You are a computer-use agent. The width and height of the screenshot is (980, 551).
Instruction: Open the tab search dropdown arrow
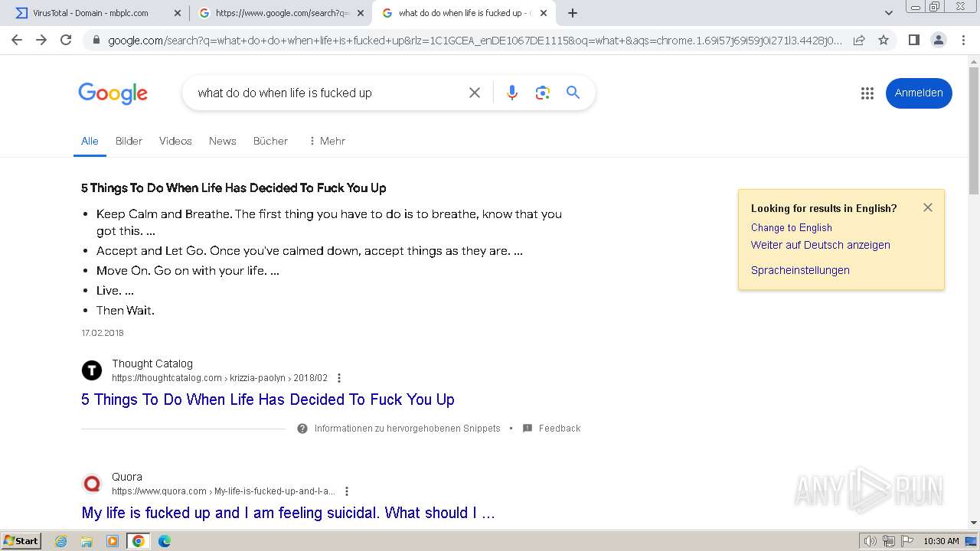point(889,13)
